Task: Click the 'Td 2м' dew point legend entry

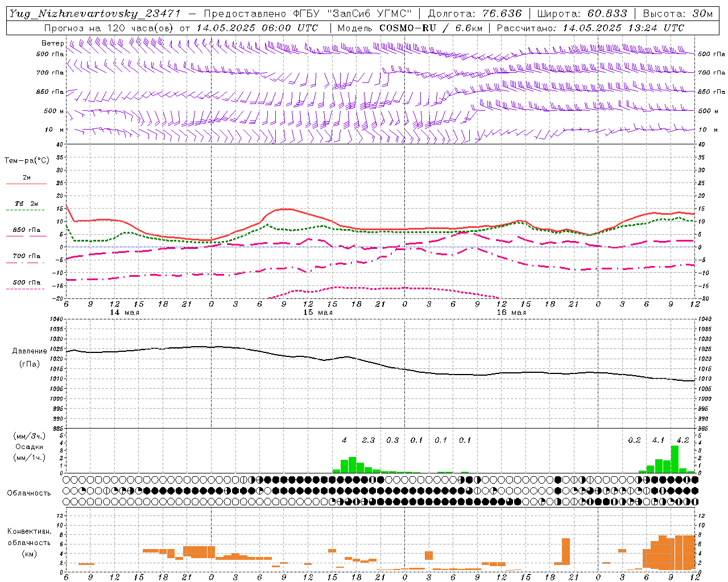Action: (27, 203)
